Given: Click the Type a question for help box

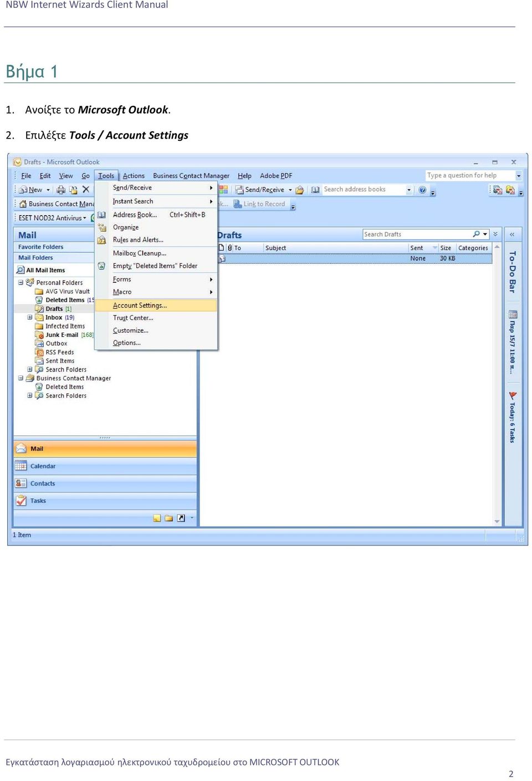Looking at the screenshot, I should click(470, 175).
